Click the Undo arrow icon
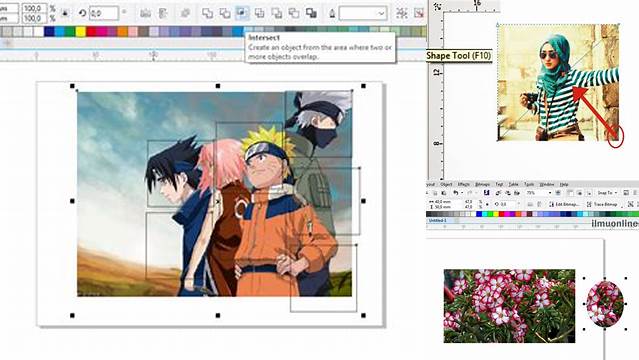This screenshot has width=639, height=360. pos(456,193)
